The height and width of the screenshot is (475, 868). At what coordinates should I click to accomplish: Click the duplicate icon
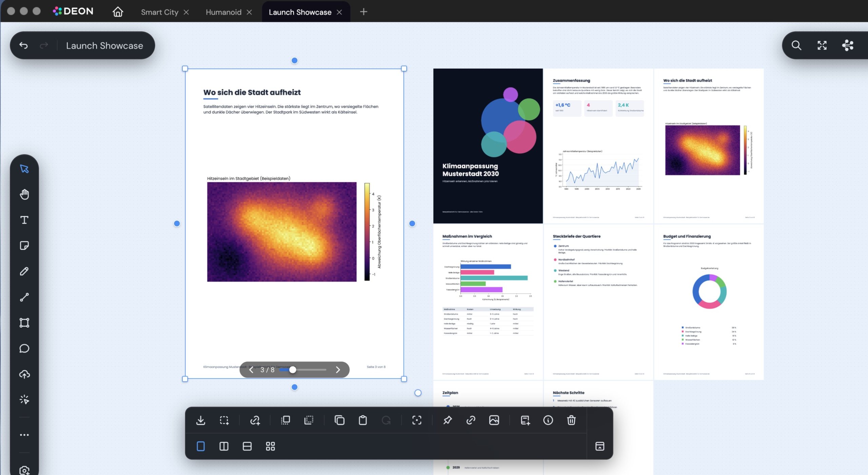(x=339, y=420)
